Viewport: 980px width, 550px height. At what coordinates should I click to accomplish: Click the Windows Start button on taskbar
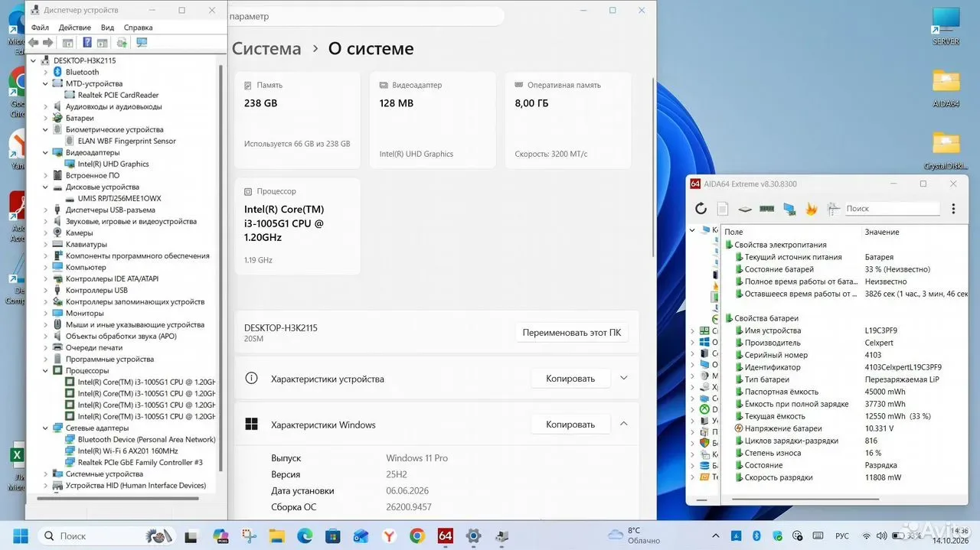point(21,535)
